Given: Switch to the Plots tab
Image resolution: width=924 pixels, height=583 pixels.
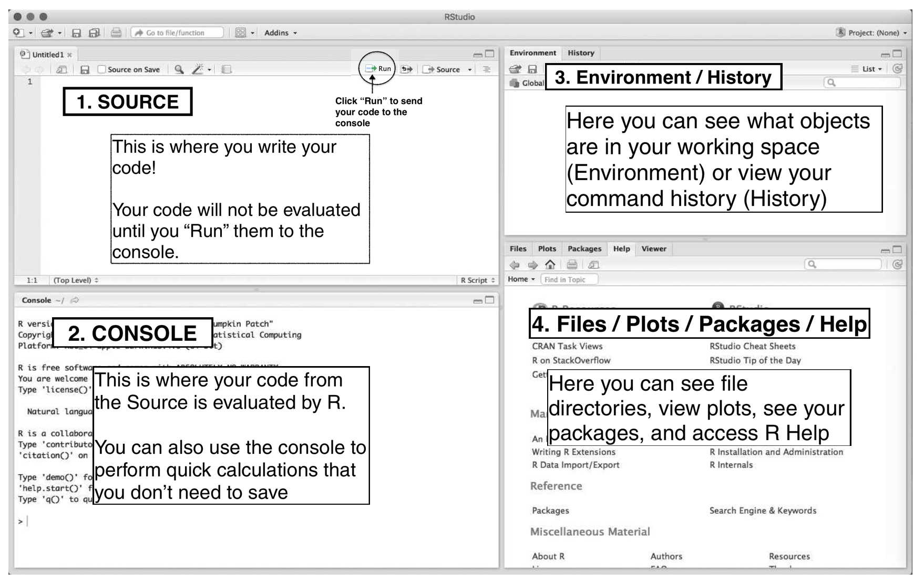Looking at the screenshot, I should pyautogui.click(x=547, y=249).
